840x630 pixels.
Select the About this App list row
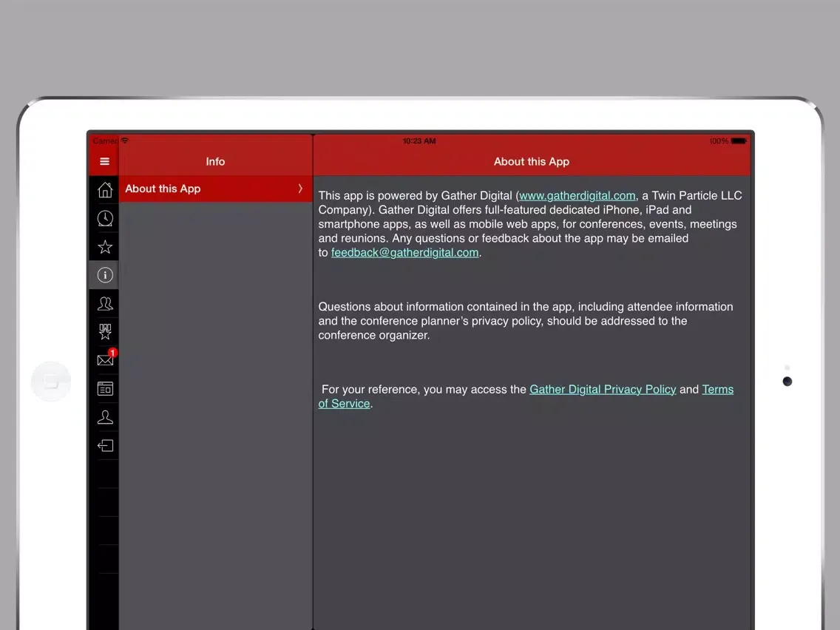[x=216, y=189]
